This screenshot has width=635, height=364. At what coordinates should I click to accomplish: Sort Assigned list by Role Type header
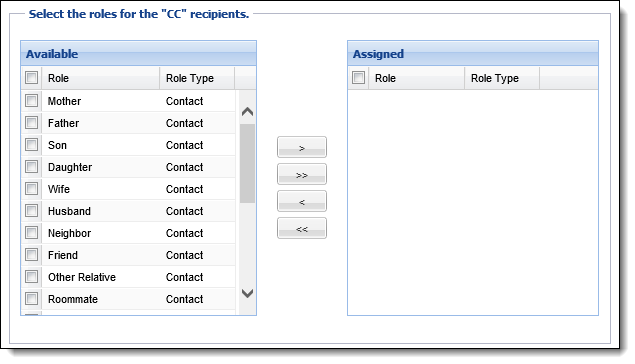[x=502, y=78]
